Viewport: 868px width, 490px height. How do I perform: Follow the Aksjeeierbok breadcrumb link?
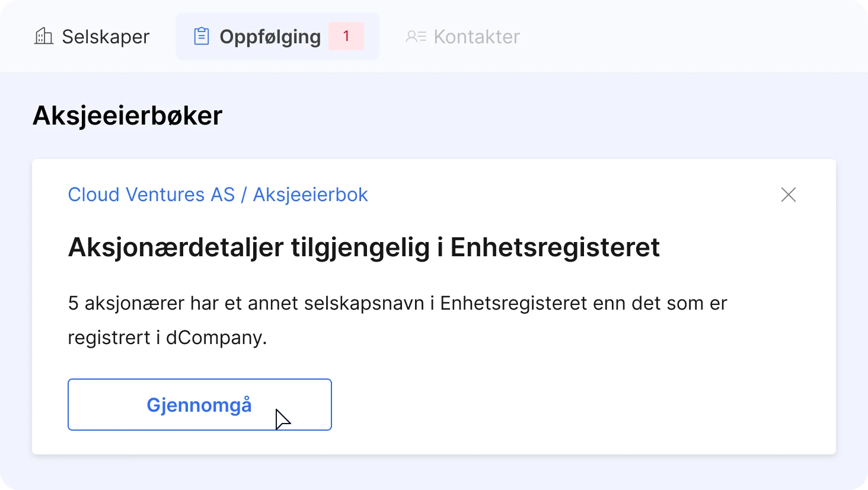[310, 195]
